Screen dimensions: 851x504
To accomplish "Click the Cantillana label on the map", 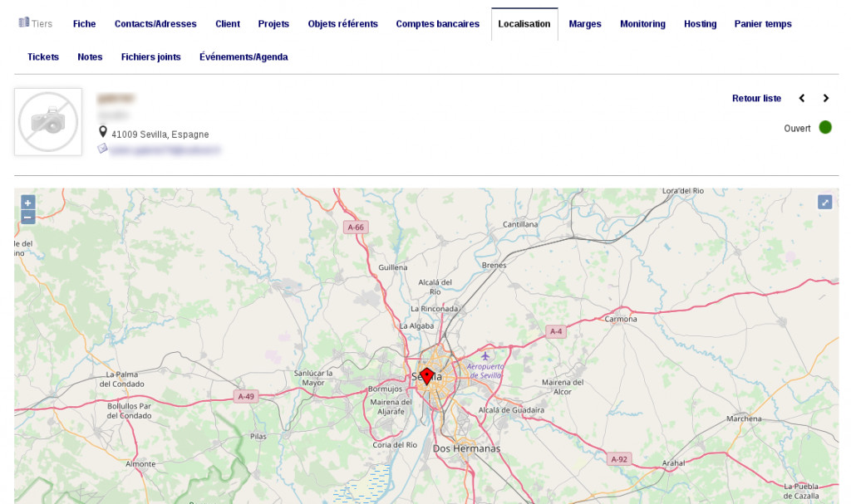I will tap(520, 224).
